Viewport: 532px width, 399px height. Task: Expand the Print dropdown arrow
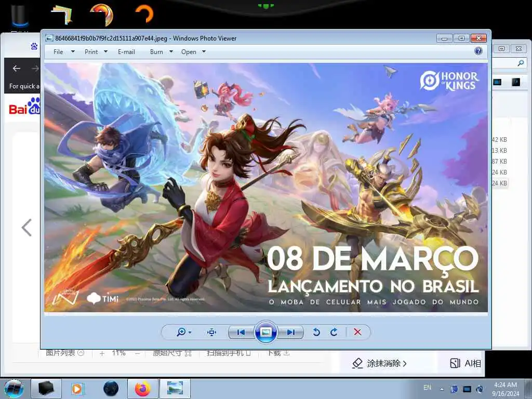pyautogui.click(x=105, y=51)
